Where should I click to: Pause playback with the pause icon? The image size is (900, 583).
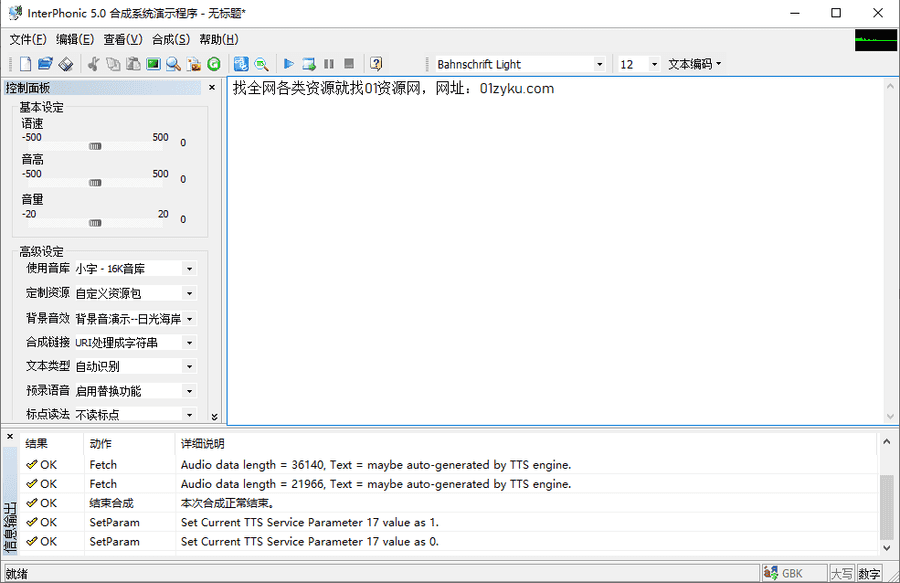(x=329, y=64)
